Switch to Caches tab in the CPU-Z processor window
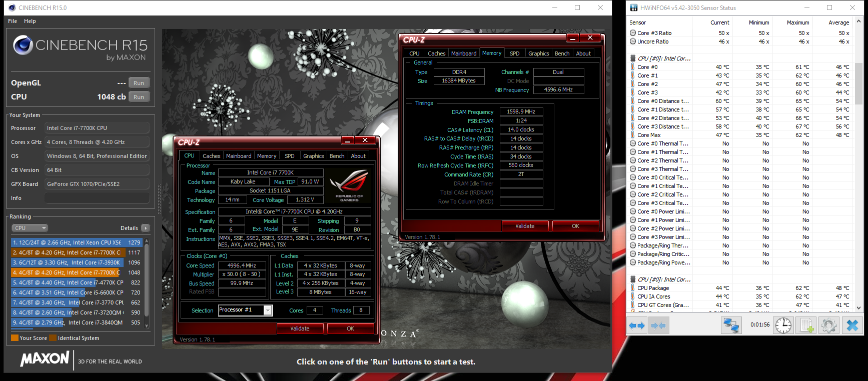Viewport: 868px width, 381px height. point(212,156)
